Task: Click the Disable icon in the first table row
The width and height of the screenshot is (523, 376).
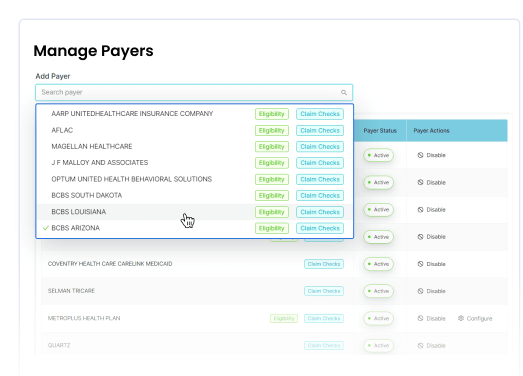Action: click(x=420, y=155)
